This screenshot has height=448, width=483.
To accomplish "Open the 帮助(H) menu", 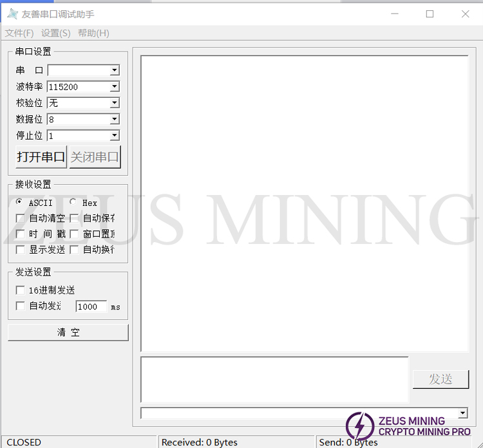I will tap(93, 33).
